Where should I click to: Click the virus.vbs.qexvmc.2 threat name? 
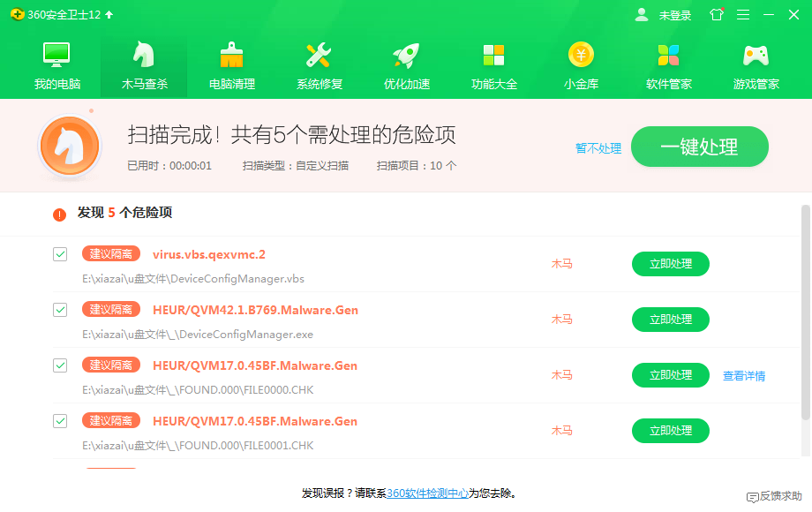pyautogui.click(x=208, y=255)
